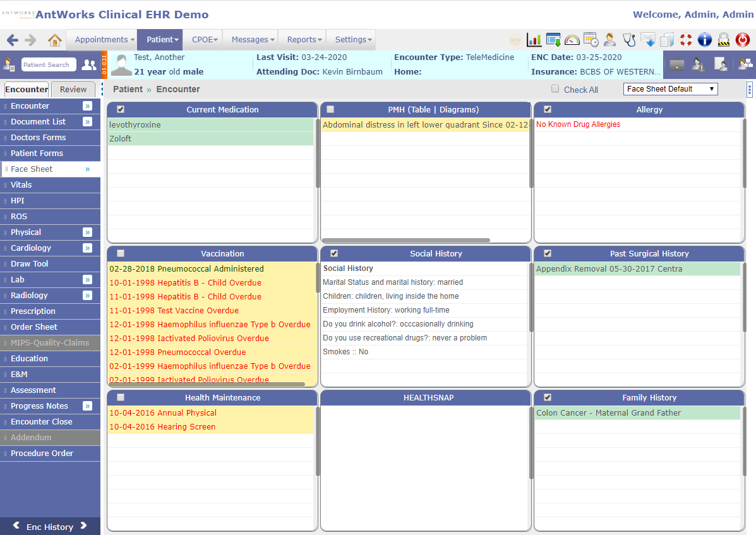This screenshot has height=535, width=756.
Task: Tick the Check All checkbox
Action: point(555,88)
